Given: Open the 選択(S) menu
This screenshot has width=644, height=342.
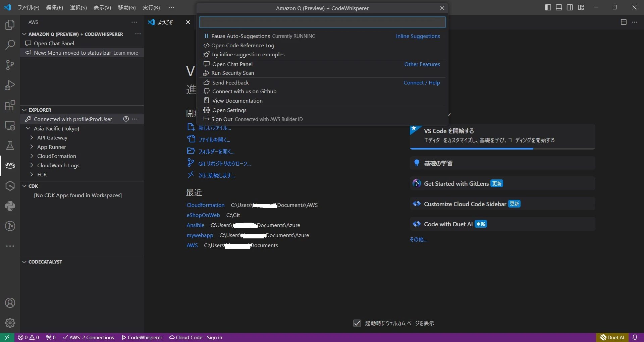Looking at the screenshot, I should (x=78, y=7).
